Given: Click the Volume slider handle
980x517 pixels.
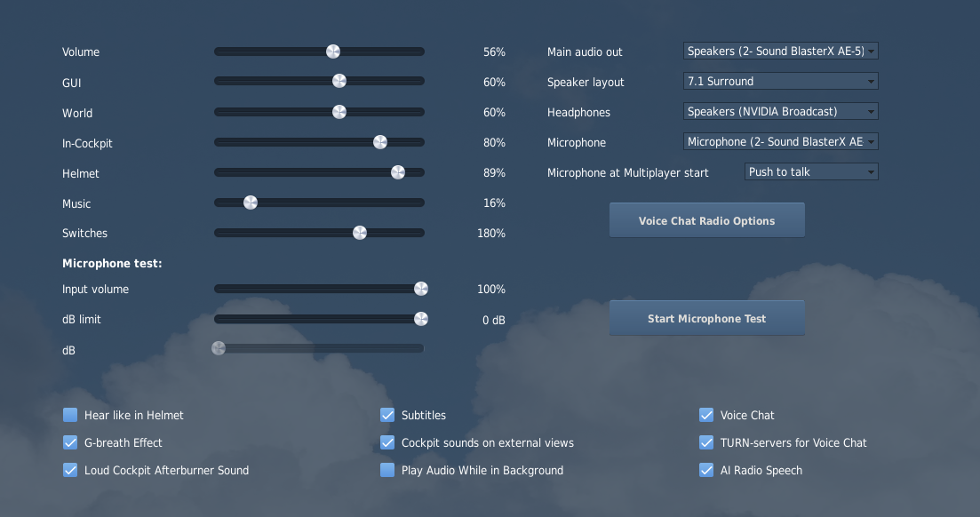Looking at the screenshot, I should click(333, 52).
